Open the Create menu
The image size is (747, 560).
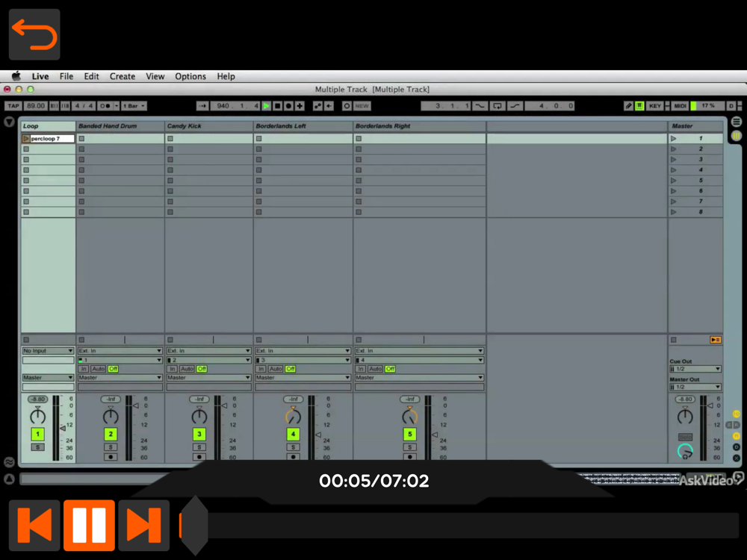tap(123, 76)
